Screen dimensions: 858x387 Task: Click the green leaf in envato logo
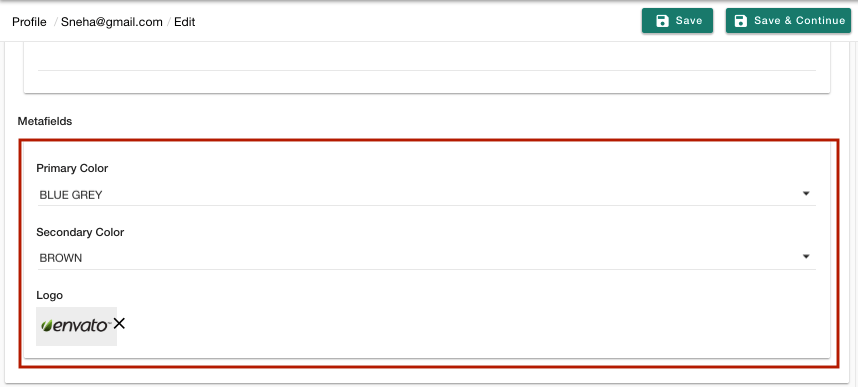pos(47,326)
